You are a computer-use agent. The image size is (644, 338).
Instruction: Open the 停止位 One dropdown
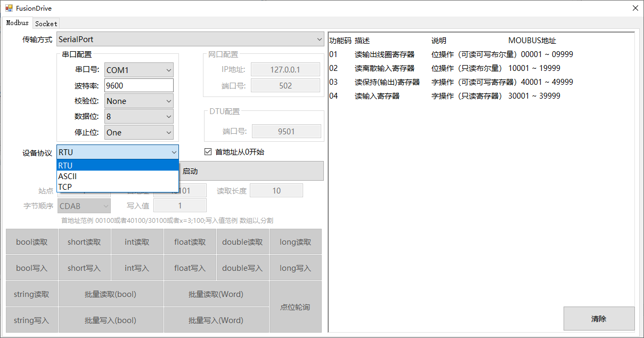[x=139, y=132]
